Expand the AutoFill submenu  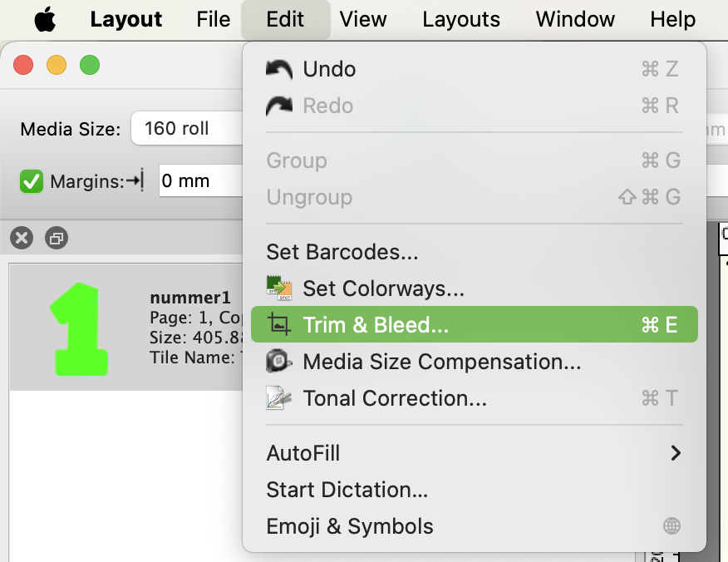tap(474, 453)
